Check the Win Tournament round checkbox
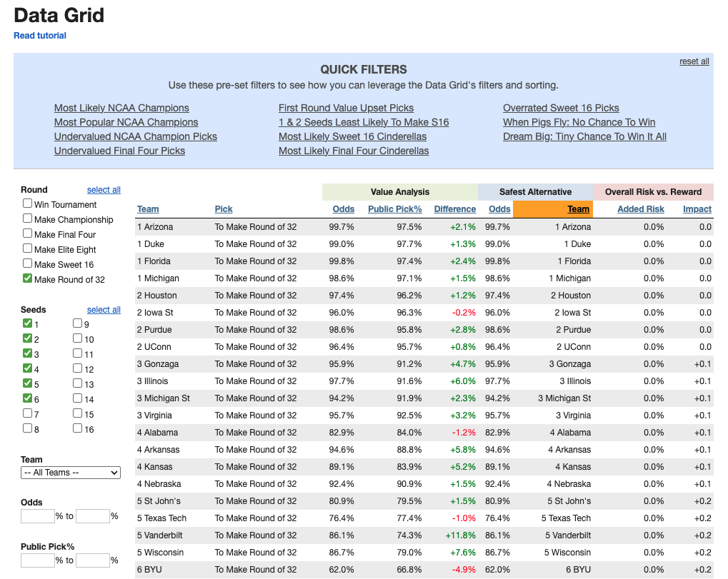728x579 pixels. coord(28,204)
